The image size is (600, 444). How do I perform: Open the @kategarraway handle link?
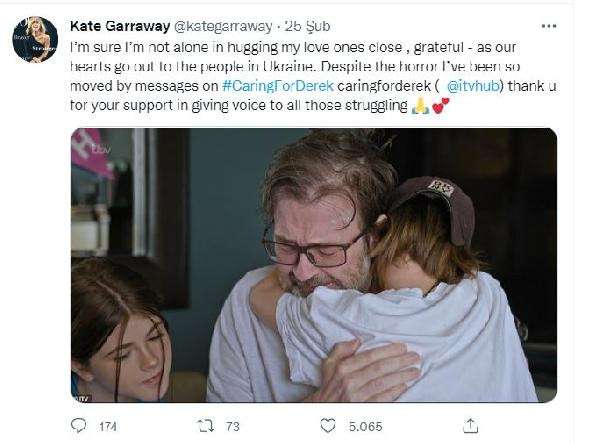pyautogui.click(x=223, y=26)
